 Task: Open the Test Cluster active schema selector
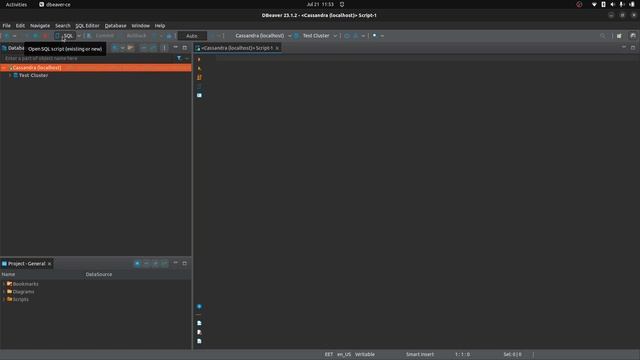[x=316, y=36]
